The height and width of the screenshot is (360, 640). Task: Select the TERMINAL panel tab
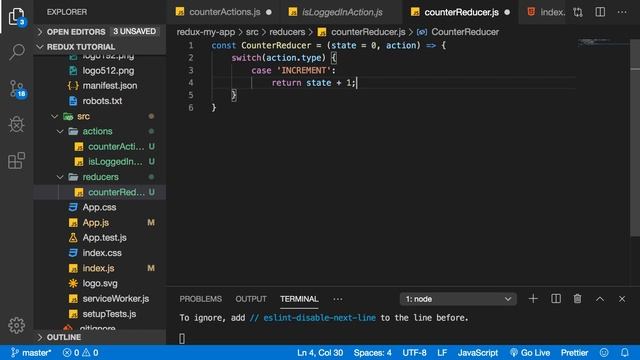pyautogui.click(x=299, y=299)
